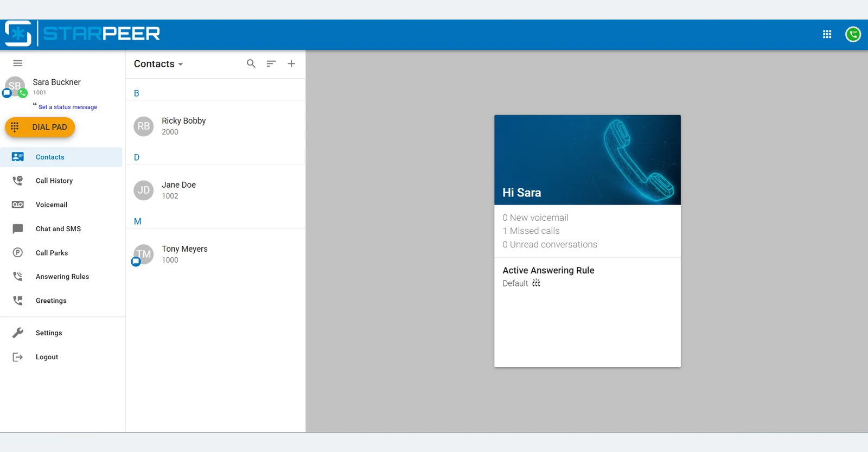Click the StarPeer logo icon
Screen dimensions: 868x452
[x=18, y=34]
